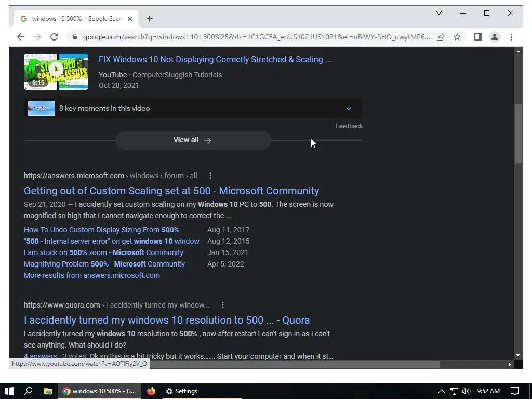
Task: Open taskbar search magnifier
Action: 28,391
